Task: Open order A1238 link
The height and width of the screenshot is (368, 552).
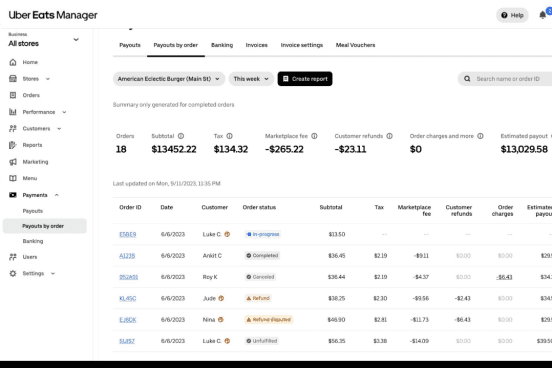Action: (127, 256)
